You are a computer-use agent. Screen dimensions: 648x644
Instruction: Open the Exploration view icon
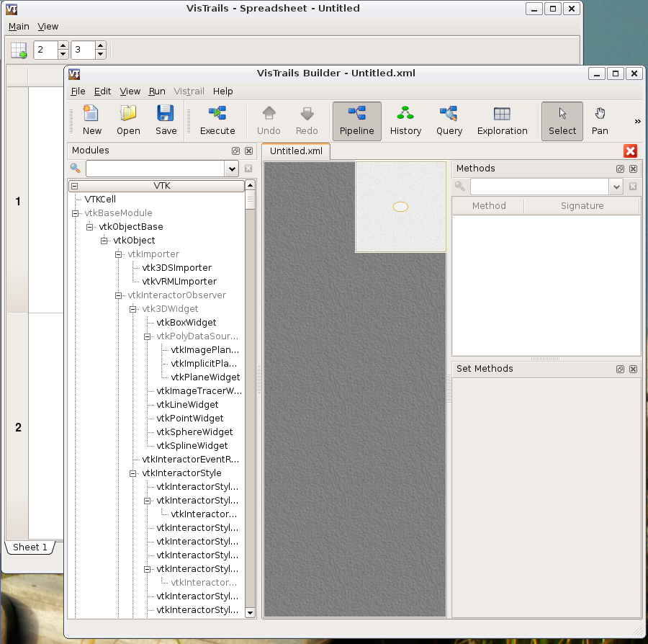[x=502, y=120]
